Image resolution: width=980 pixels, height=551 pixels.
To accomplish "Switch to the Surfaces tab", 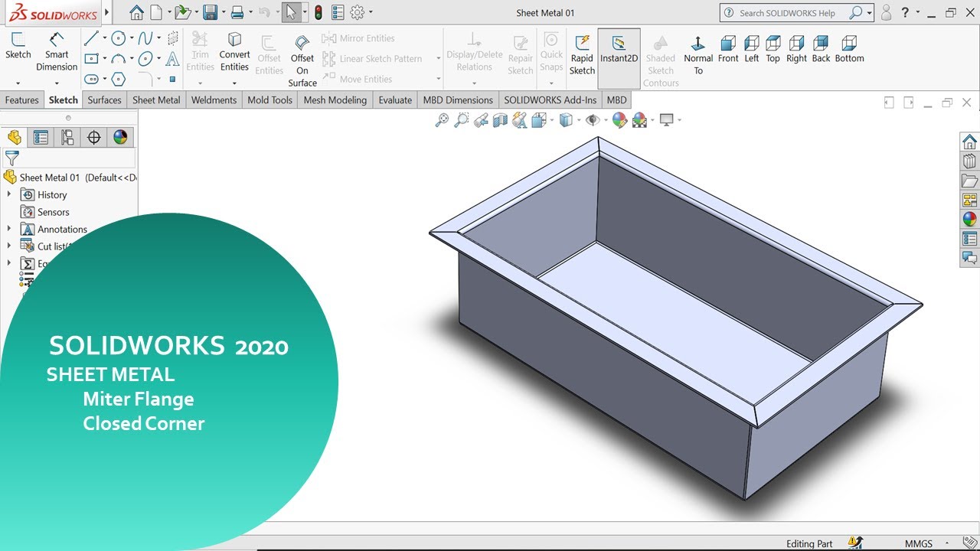I will pyautogui.click(x=104, y=99).
